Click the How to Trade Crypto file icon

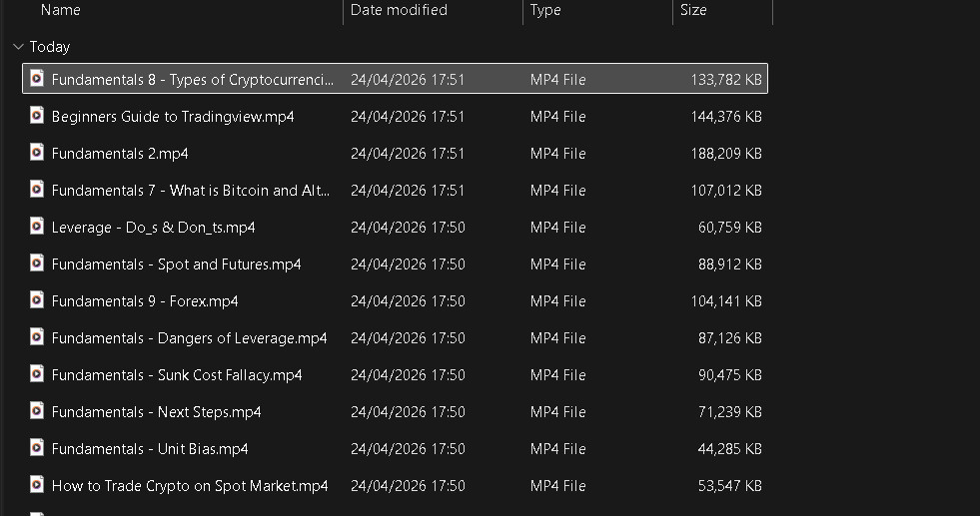pyautogui.click(x=37, y=485)
